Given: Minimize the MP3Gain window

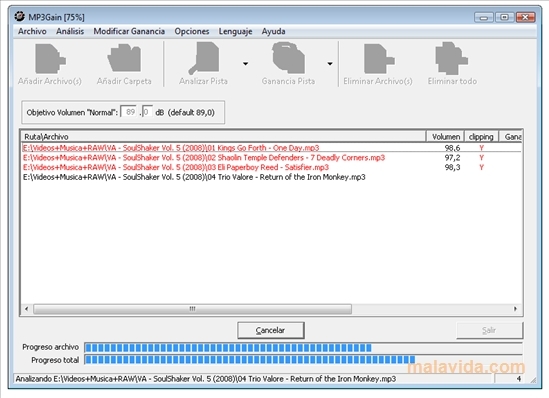Looking at the screenshot, I should (484, 17).
